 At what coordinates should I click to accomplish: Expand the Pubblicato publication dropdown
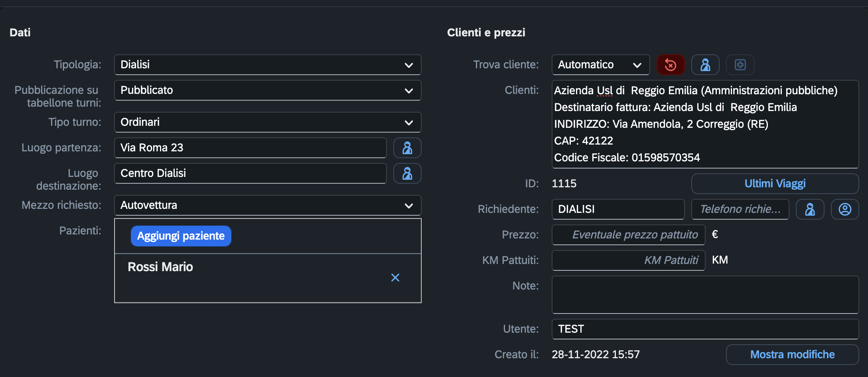(x=268, y=90)
